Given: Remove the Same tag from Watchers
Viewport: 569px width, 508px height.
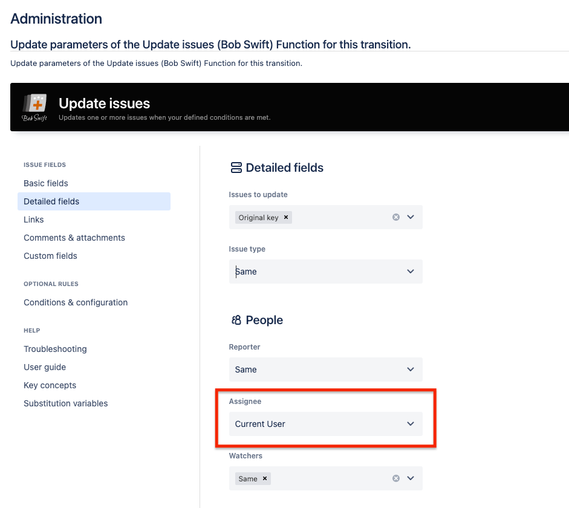Looking at the screenshot, I should click(265, 478).
